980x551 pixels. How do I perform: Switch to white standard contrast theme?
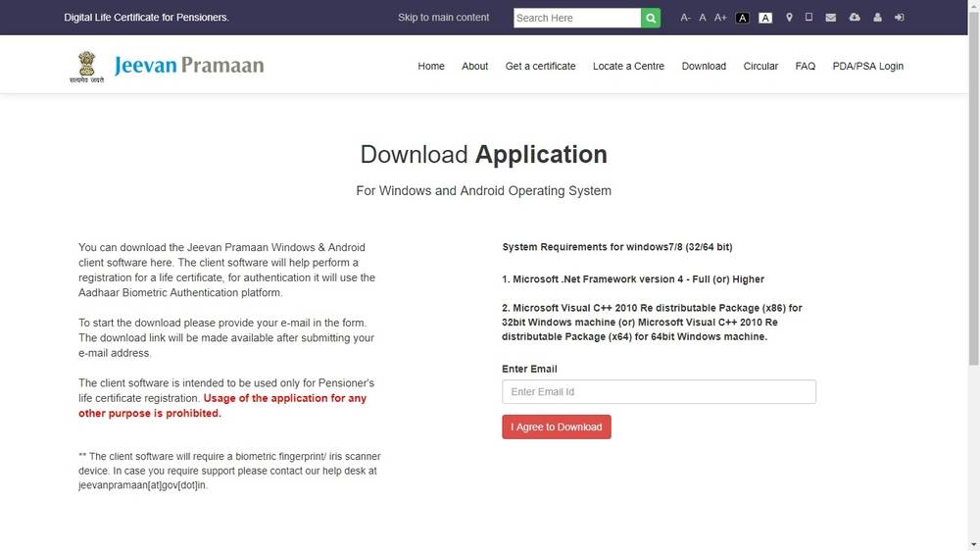click(765, 18)
